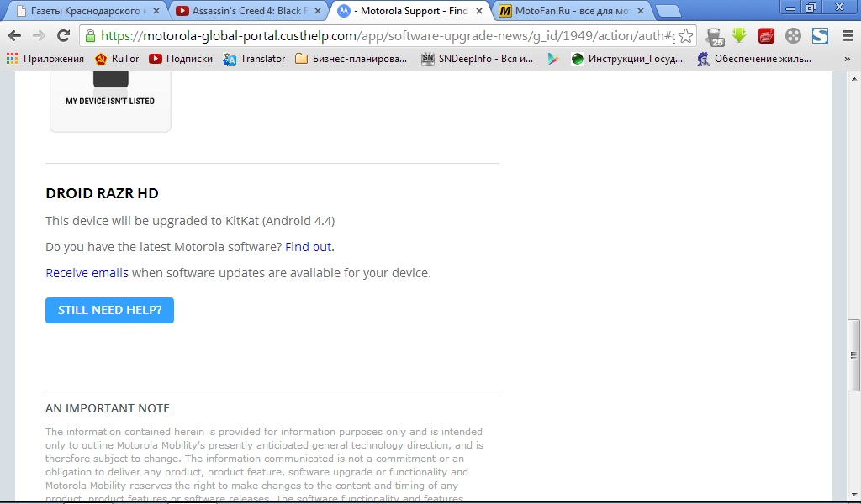Click the DROID RAZR HD heading

click(x=102, y=193)
